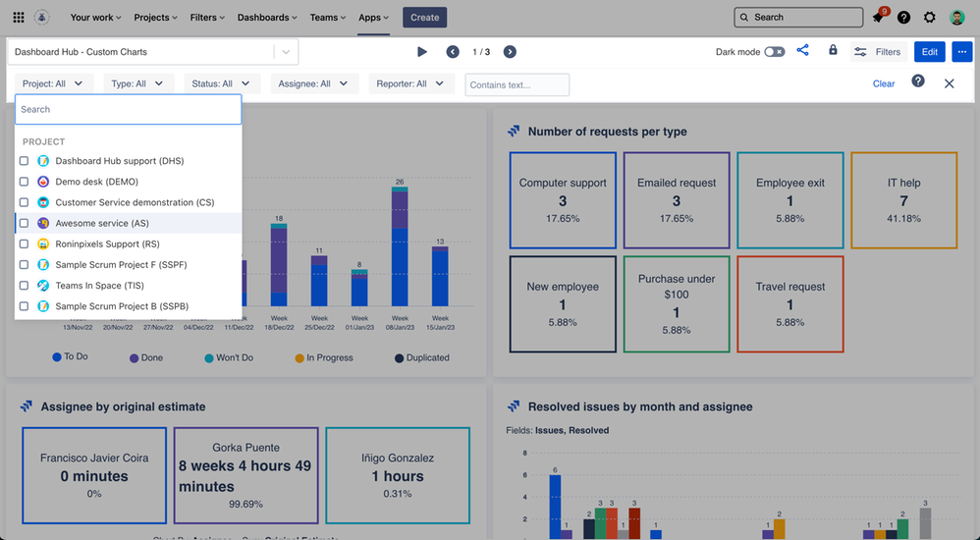This screenshot has height=540, width=980.
Task: Open the help question mark in top bar
Action: tap(903, 18)
